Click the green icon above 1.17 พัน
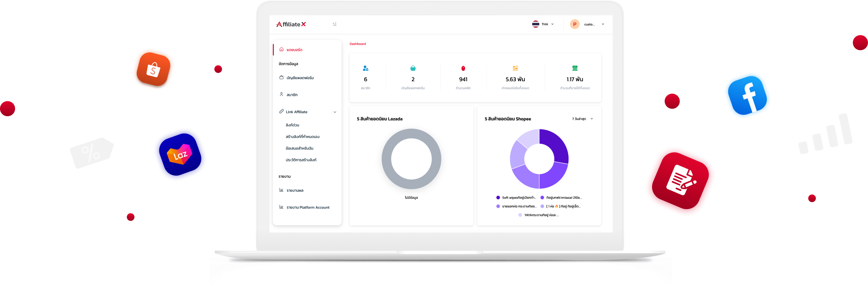Screen dimensions: 868x285 click(575, 68)
